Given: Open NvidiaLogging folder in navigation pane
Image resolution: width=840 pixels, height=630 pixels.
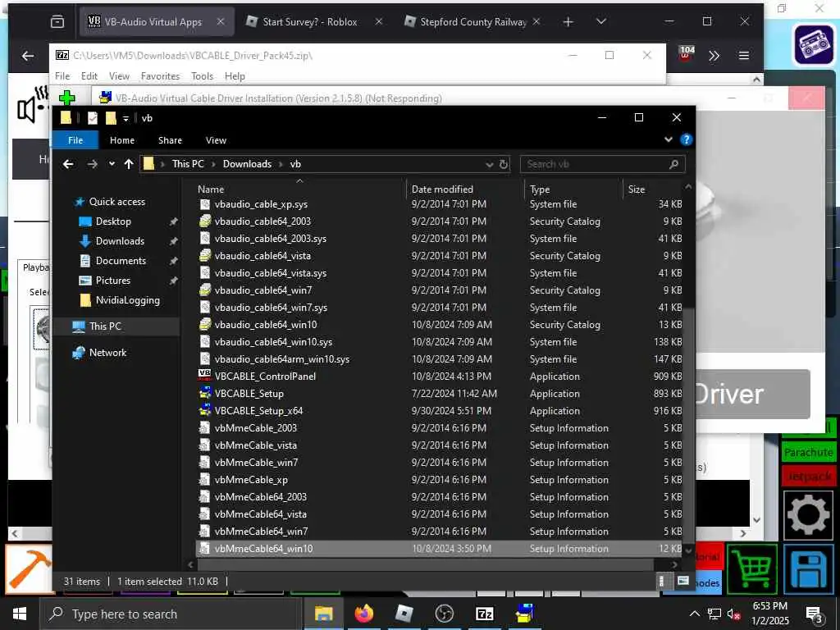Looking at the screenshot, I should click(x=127, y=300).
